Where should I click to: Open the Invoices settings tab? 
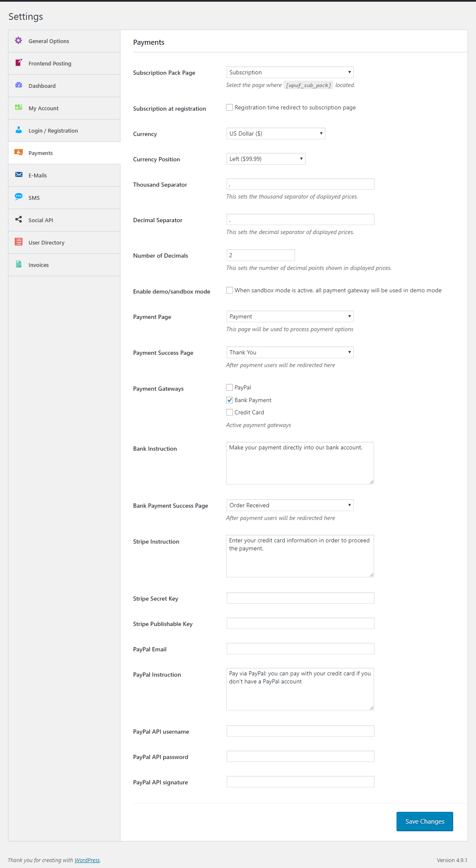(x=38, y=265)
